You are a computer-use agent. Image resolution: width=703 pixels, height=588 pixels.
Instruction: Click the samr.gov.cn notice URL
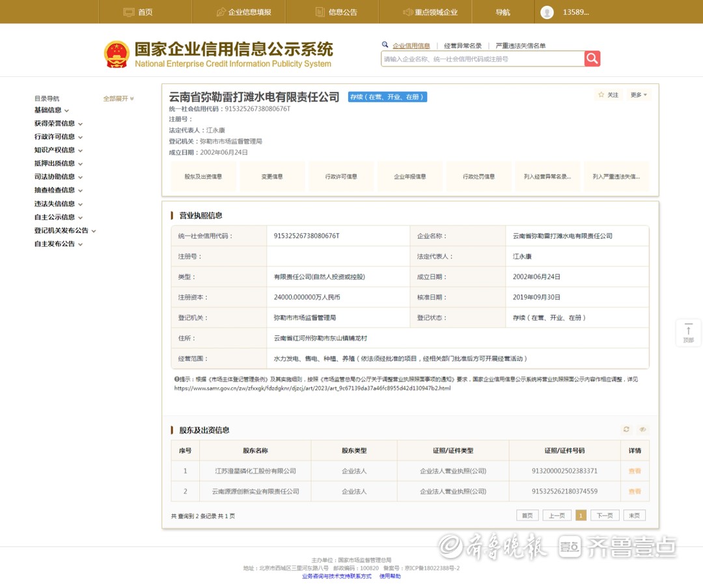coord(312,388)
